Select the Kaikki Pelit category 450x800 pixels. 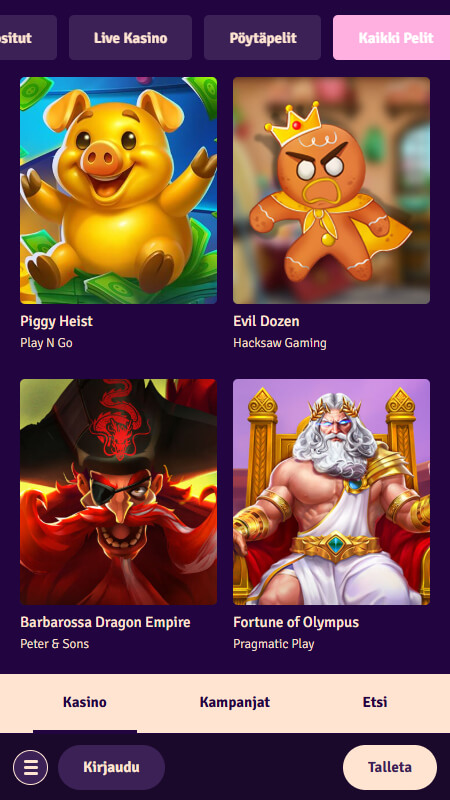pos(391,38)
